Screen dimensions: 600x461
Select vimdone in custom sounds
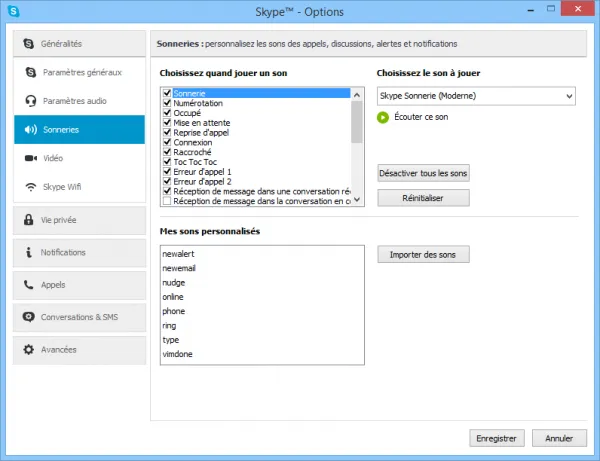click(x=177, y=354)
